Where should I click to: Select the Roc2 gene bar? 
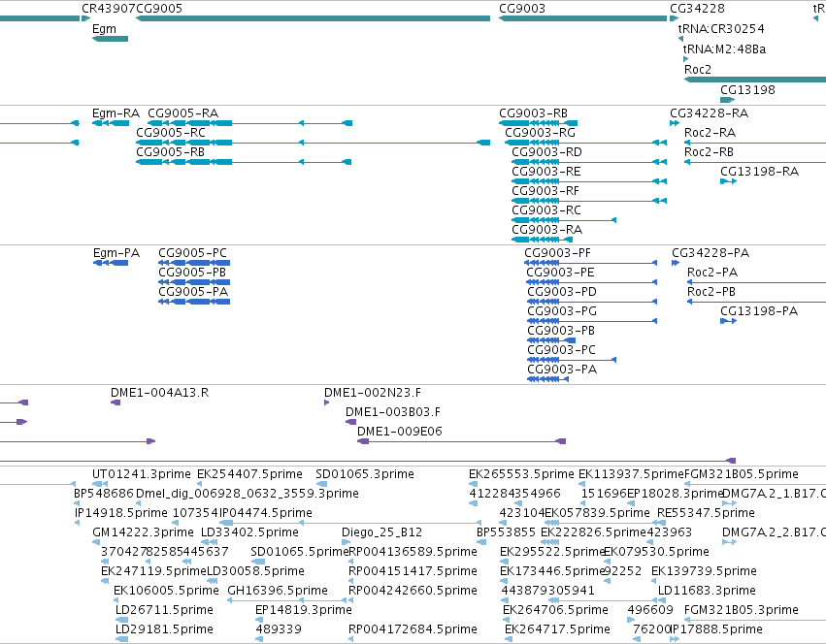[x=755, y=80]
